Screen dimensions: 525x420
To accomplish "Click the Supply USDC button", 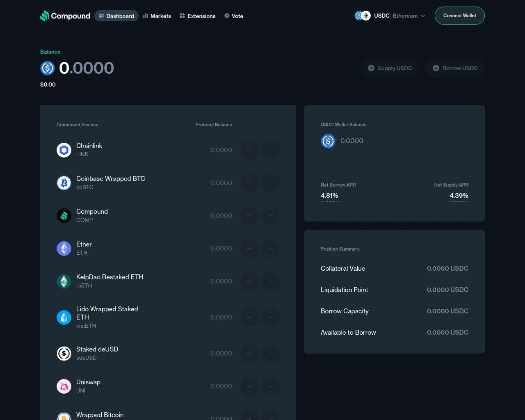I will coord(390,68).
